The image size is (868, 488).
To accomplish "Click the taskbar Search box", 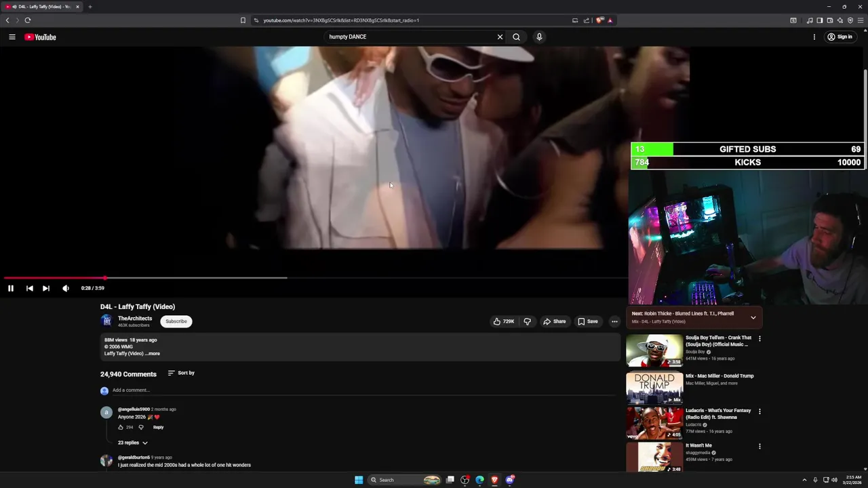I will [x=405, y=480].
